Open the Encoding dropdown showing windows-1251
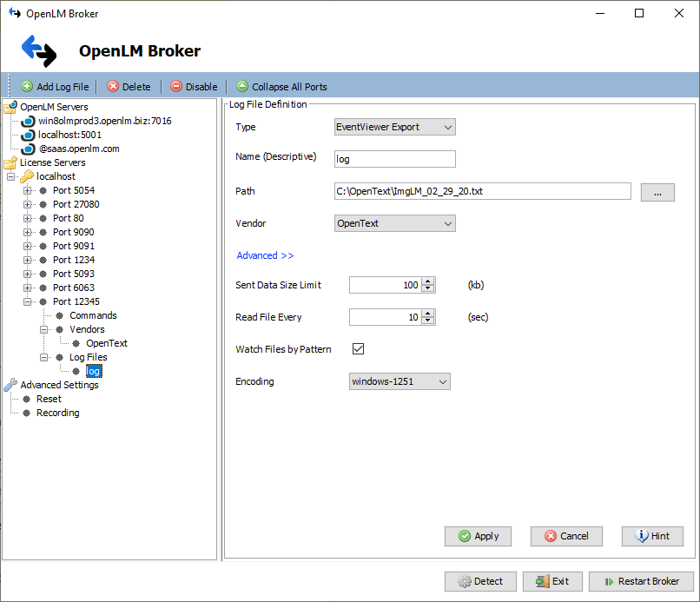Image resolution: width=700 pixels, height=602 pixels. point(400,381)
